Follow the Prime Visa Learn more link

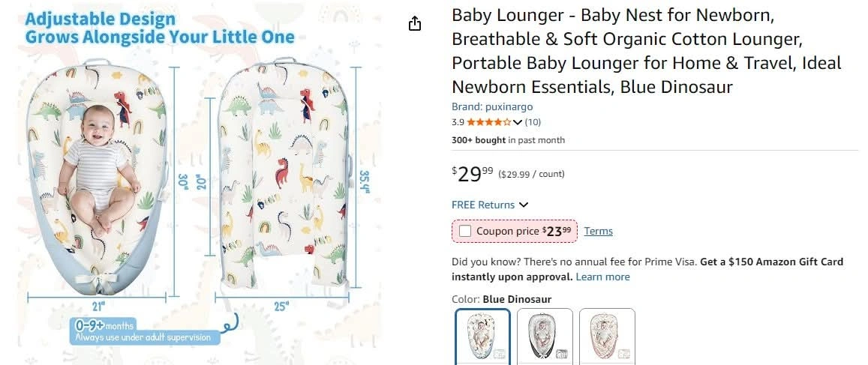[x=603, y=277]
